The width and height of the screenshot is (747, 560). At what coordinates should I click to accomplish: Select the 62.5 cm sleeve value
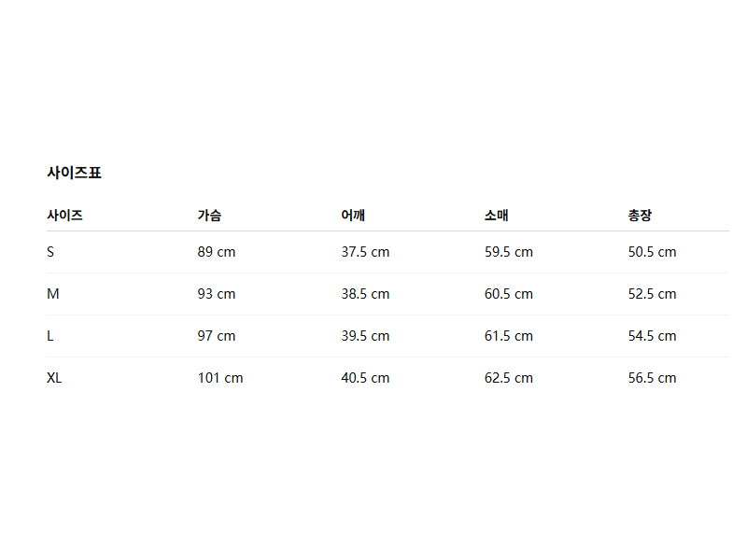tap(509, 378)
